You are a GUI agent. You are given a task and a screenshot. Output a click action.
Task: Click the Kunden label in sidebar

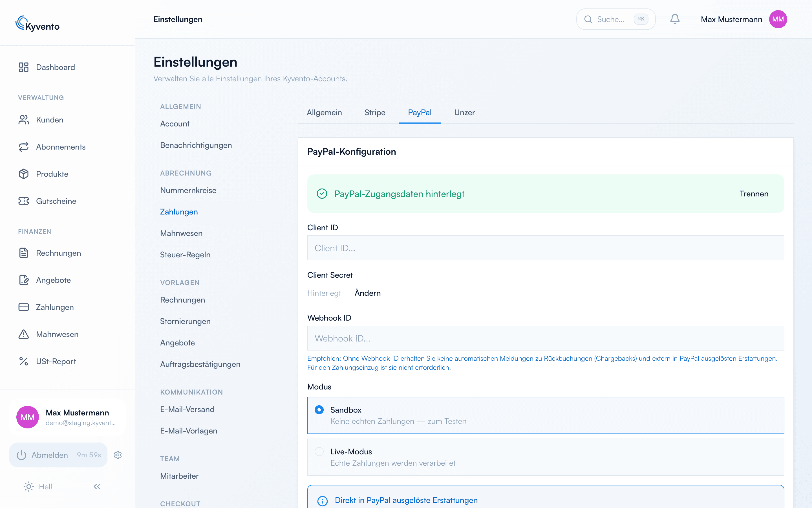(50, 120)
